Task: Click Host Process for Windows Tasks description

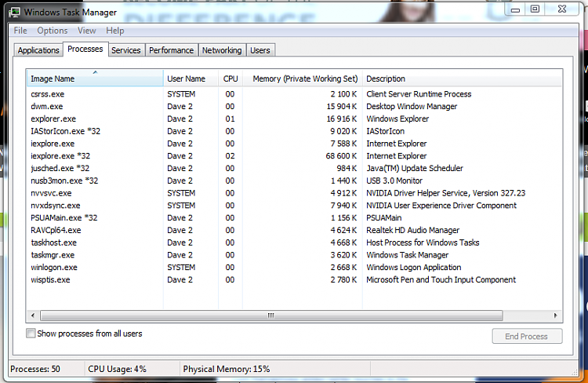Action: 423,243
